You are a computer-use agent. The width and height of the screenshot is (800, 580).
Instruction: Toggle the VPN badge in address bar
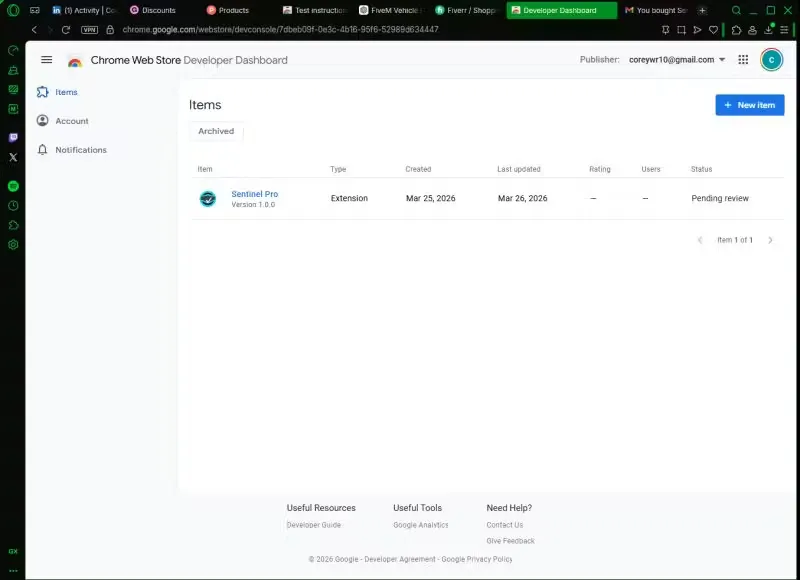point(89,30)
